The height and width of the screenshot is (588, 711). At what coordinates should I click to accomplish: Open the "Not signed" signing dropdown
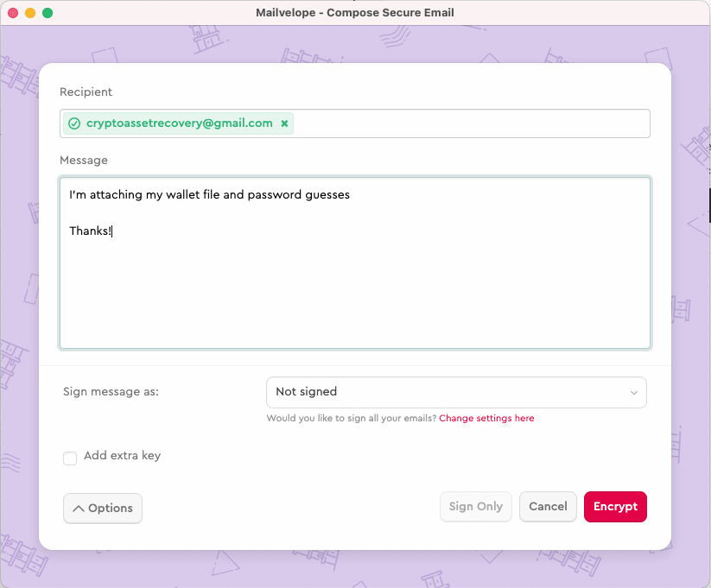pyautogui.click(x=455, y=392)
